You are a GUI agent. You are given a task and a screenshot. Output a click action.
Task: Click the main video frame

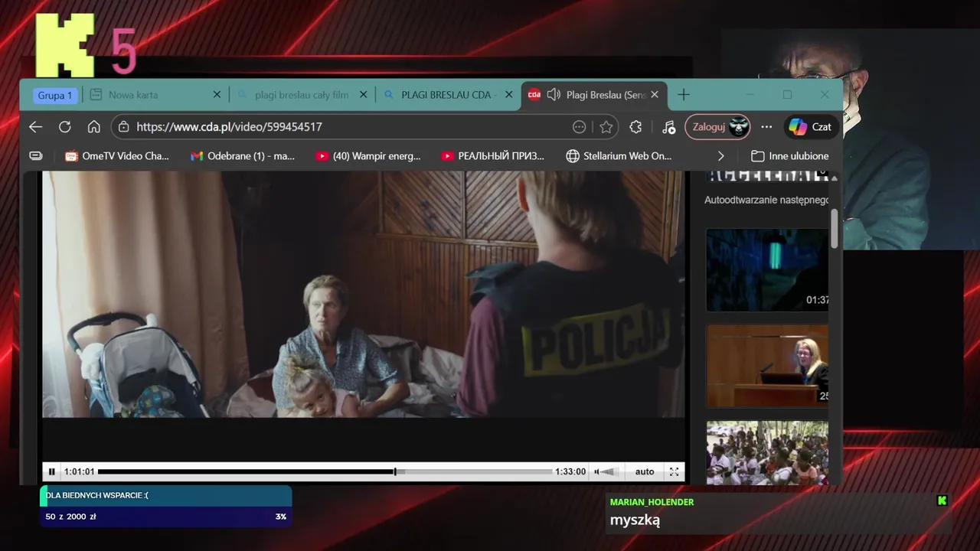(x=364, y=295)
